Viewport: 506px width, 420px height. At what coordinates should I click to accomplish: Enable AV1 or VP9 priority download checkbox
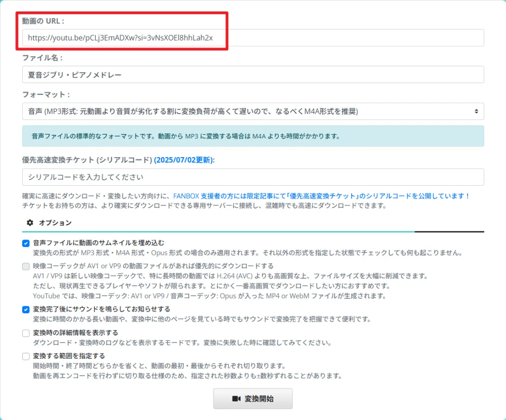pos(26,266)
